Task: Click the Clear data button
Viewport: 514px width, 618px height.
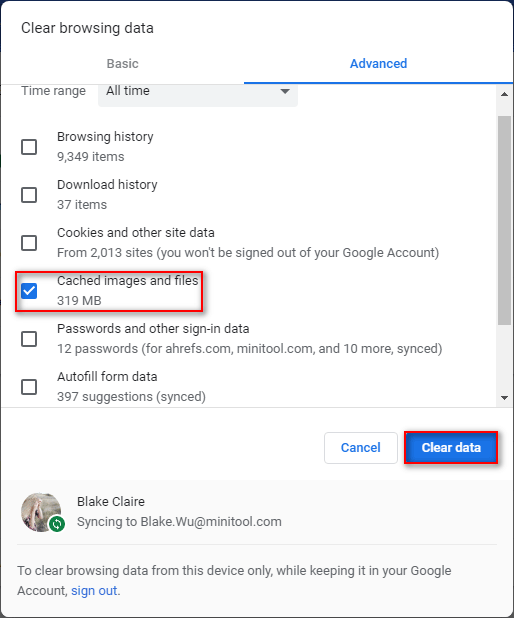Action: (451, 448)
